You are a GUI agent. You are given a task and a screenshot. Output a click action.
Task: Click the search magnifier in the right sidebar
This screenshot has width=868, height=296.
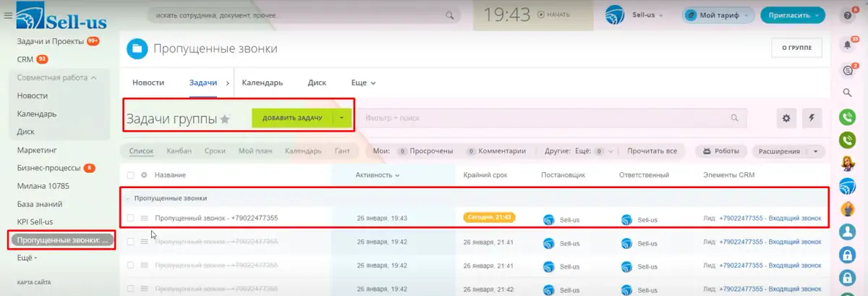coord(848,93)
